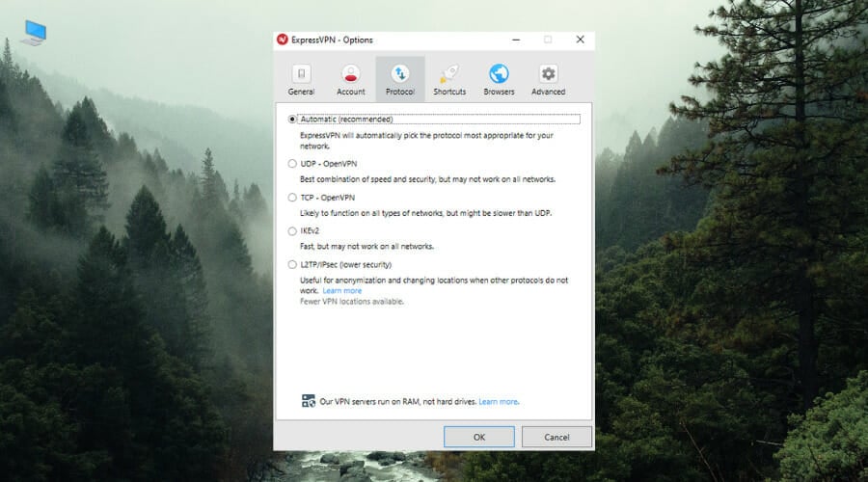Viewport: 868px width, 482px height.
Task: Open the Account tab person icon
Action: 351,73
